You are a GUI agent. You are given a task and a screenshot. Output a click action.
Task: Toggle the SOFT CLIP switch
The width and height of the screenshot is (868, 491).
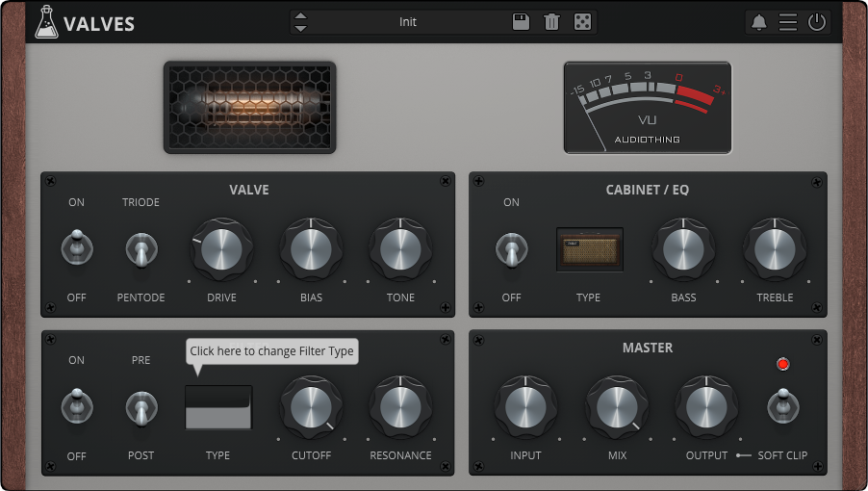click(x=782, y=406)
